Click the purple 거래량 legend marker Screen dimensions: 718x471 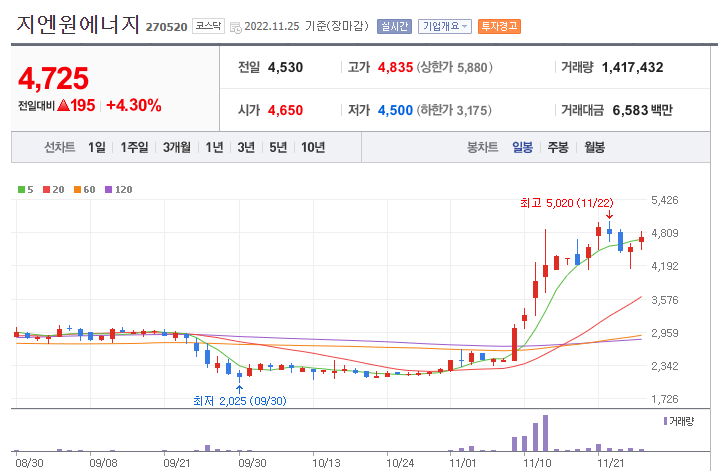pyautogui.click(x=665, y=421)
